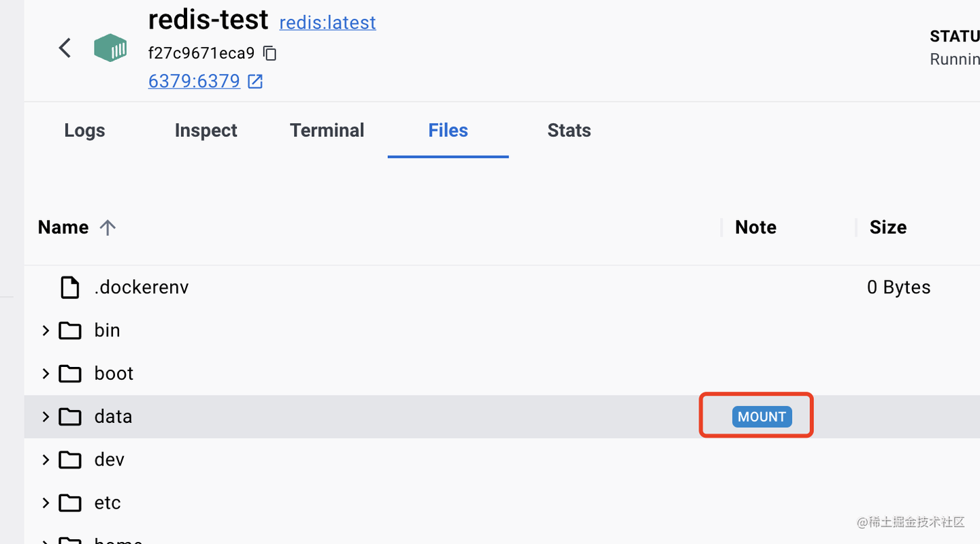Copy the container ID f27c9671eca9
Screen dimensions: 980x544
269,52
